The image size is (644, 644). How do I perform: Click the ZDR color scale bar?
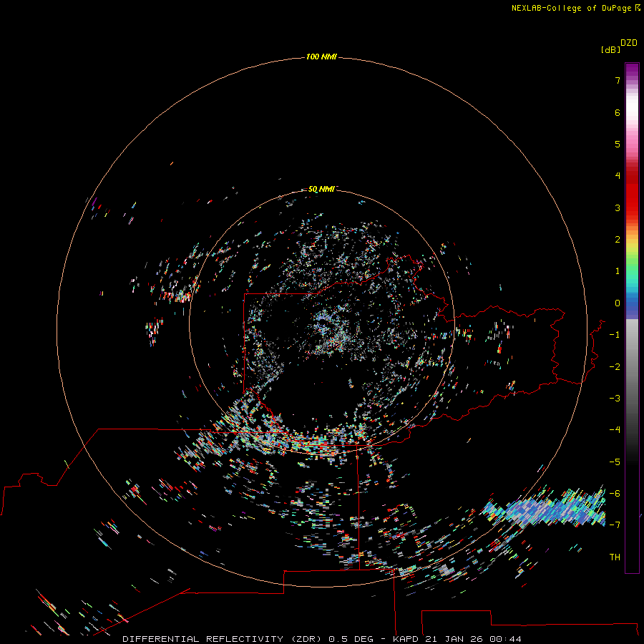point(632,318)
